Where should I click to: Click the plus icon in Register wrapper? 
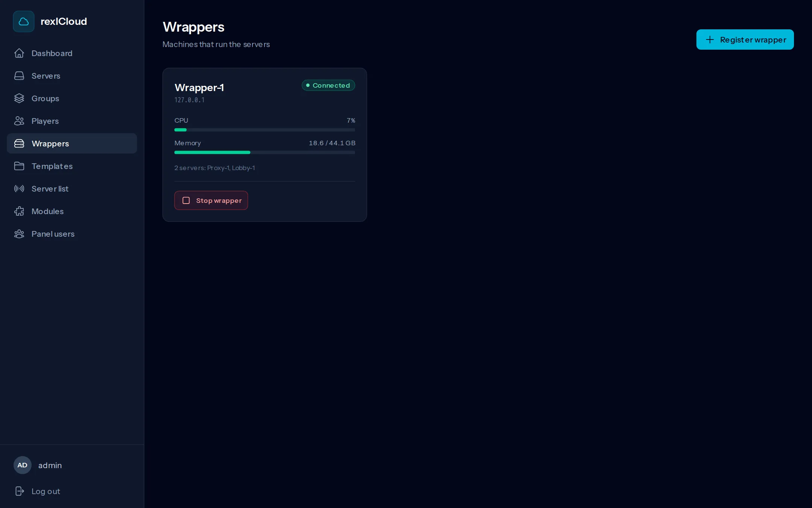click(710, 40)
